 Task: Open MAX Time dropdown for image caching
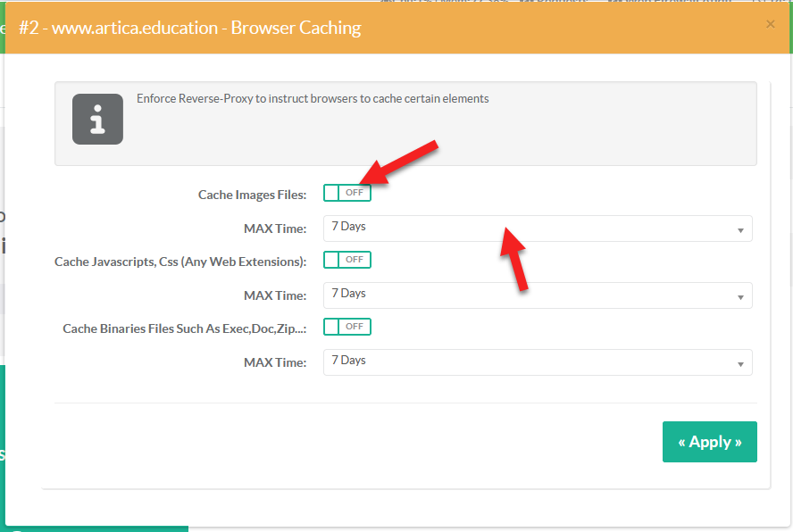coord(536,229)
